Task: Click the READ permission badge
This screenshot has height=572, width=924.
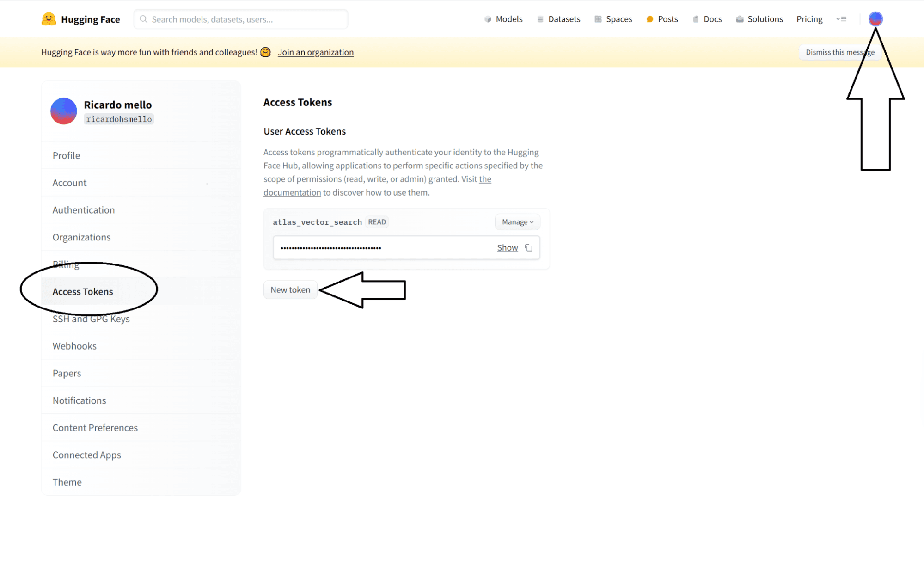Action: 377,222
